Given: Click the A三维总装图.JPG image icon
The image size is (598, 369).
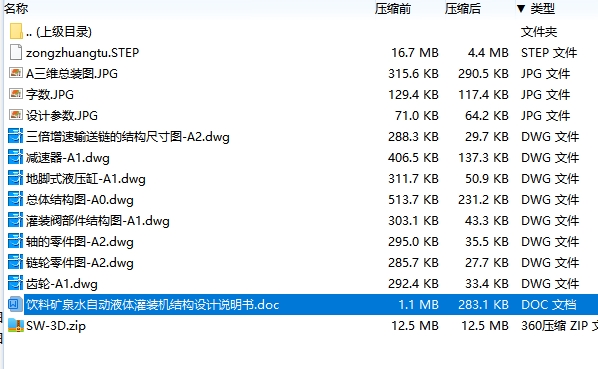Looking at the screenshot, I should click(x=16, y=72).
